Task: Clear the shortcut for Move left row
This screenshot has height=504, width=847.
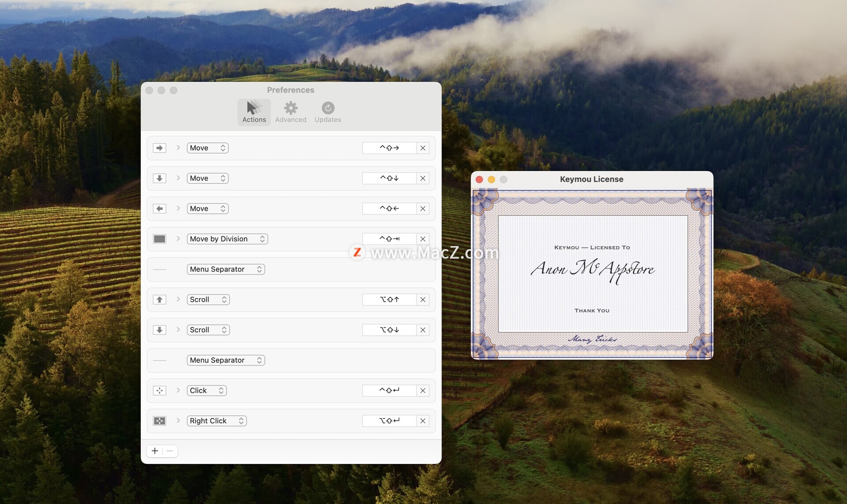Action: [423, 209]
